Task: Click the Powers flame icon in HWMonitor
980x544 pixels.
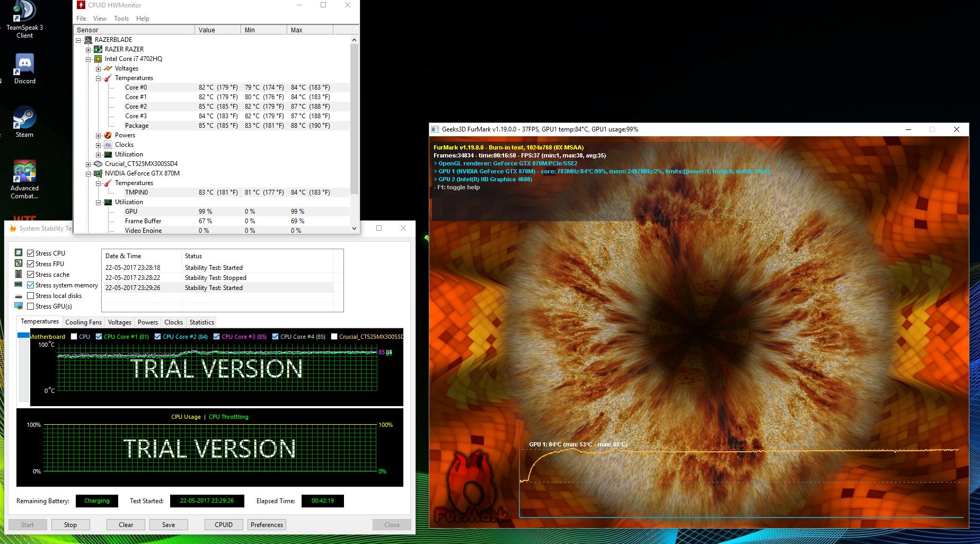Action: click(x=108, y=135)
